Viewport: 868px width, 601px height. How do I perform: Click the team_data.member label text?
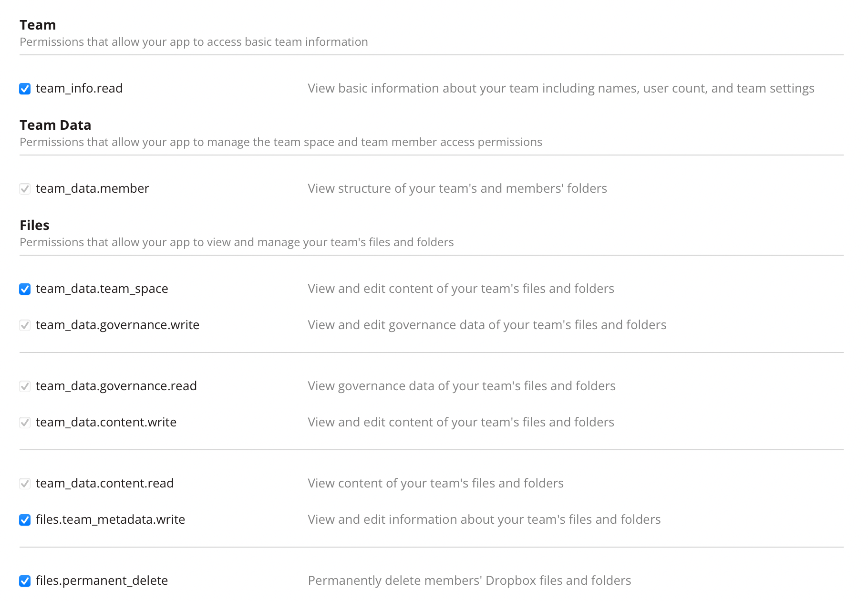pos(92,188)
